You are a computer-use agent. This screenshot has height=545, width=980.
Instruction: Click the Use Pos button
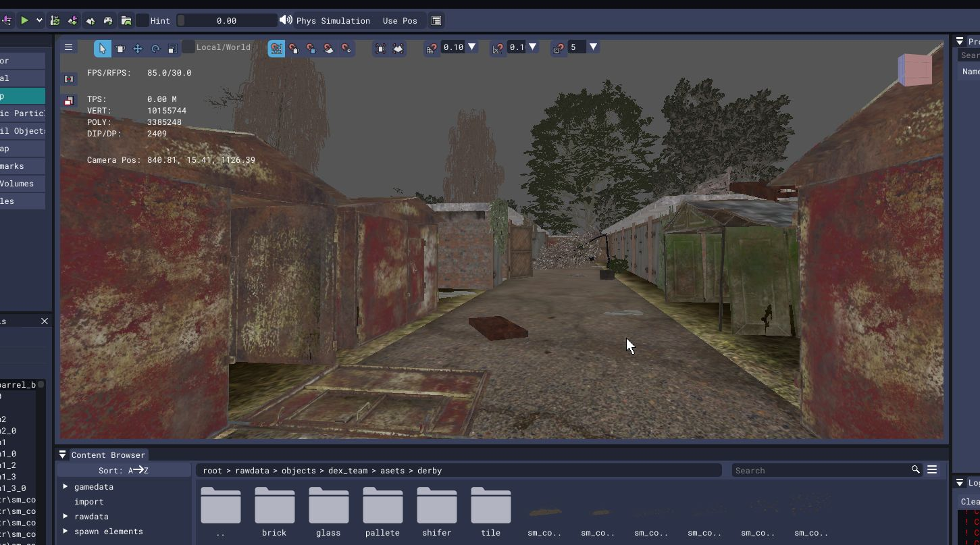(x=400, y=20)
